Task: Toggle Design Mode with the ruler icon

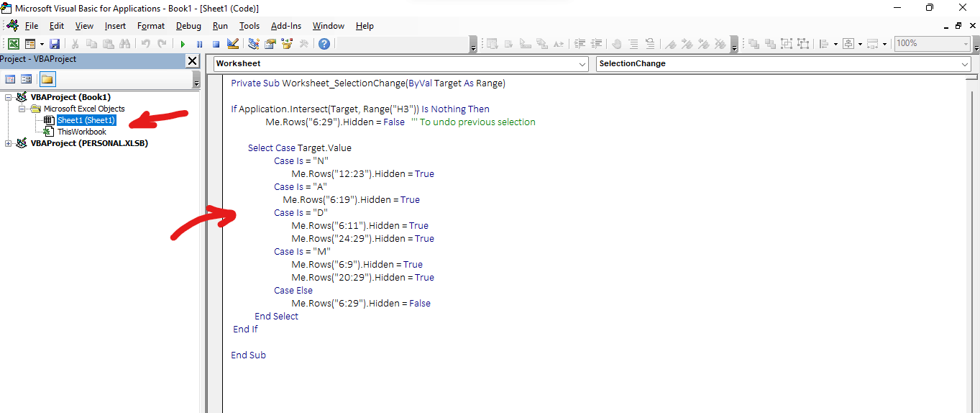Action: tap(232, 44)
